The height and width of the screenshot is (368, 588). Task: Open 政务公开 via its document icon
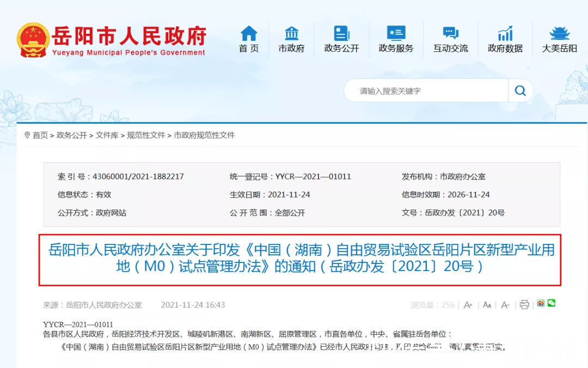(341, 33)
